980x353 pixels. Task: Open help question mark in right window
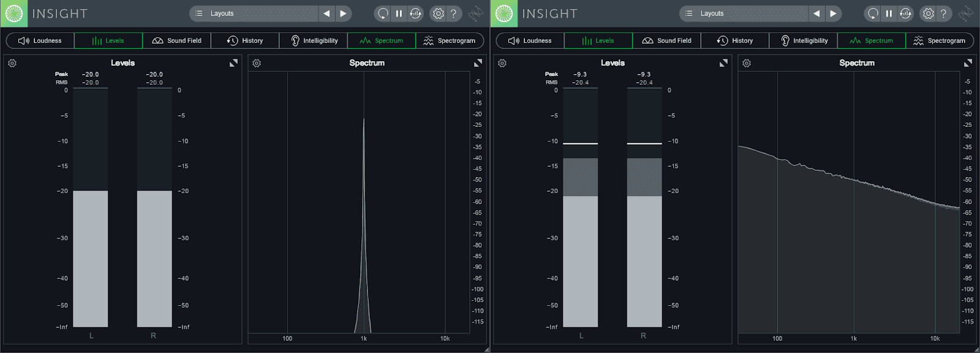943,13
